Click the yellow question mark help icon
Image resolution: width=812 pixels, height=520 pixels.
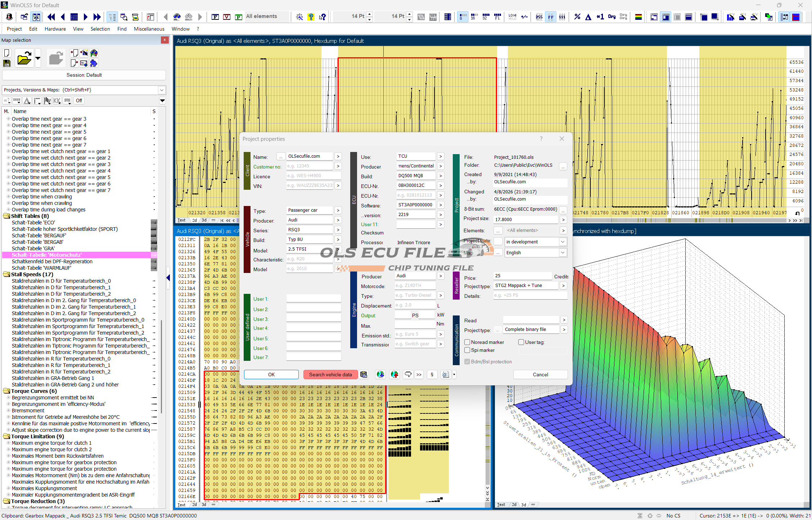311,17
